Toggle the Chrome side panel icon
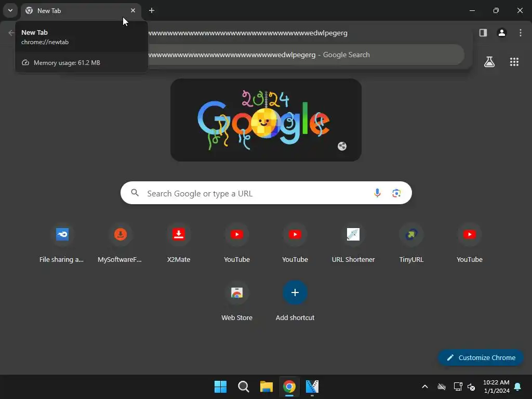The image size is (532, 399). click(x=483, y=33)
